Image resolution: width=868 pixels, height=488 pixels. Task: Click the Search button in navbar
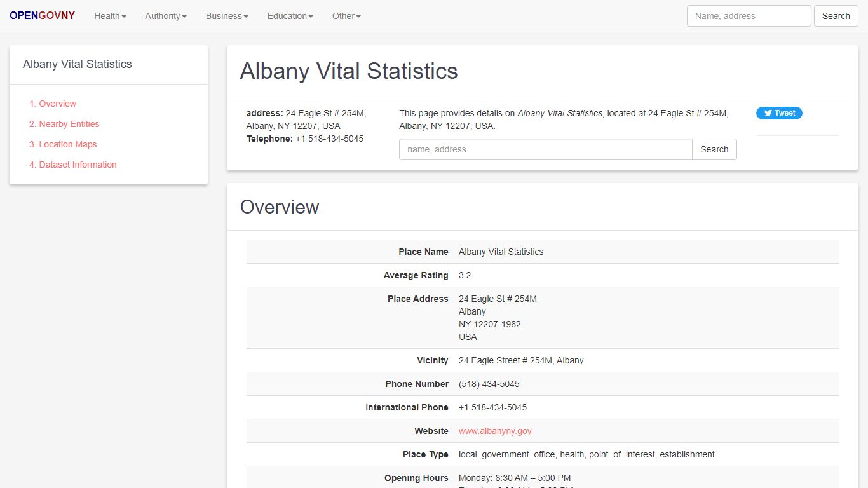pyautogui.click(x=836, y=16)
